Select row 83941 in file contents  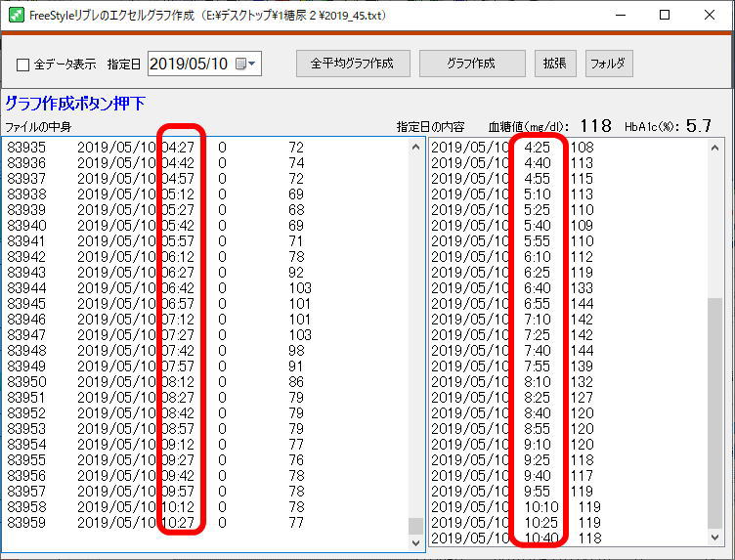click(x=155, y=241)
